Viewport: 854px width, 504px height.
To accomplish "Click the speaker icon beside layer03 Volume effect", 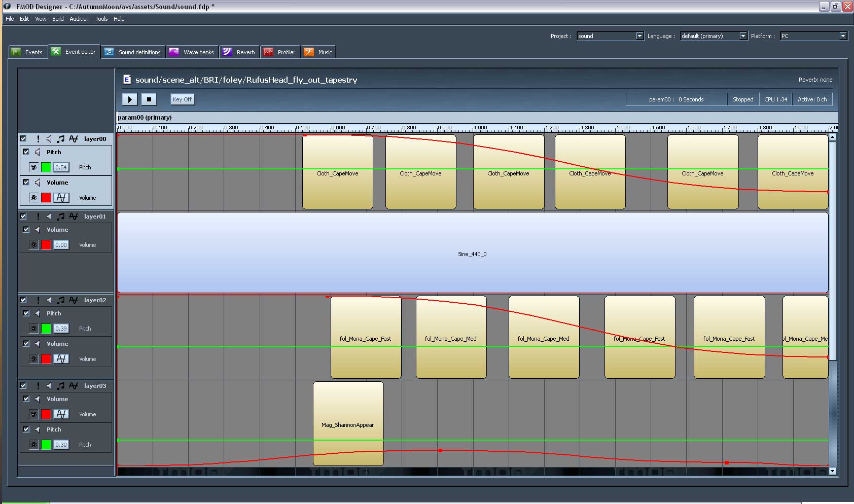I will tap(37, 399).
